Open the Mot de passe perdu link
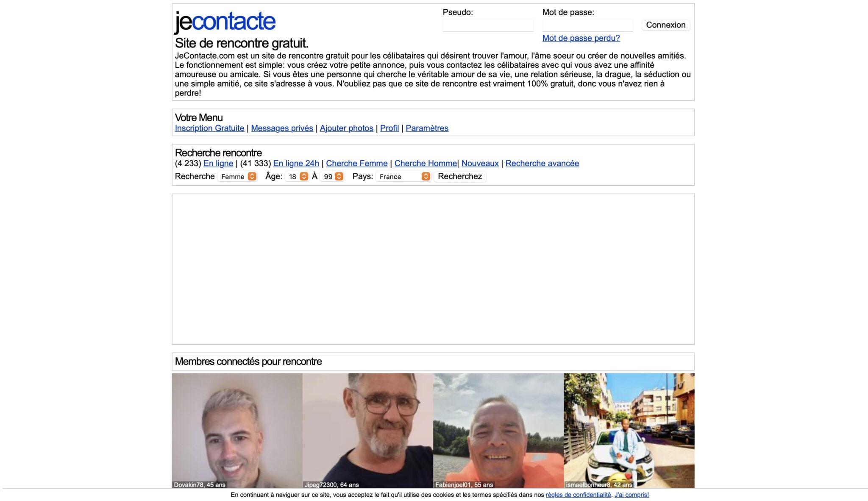 tap(581, 38)
